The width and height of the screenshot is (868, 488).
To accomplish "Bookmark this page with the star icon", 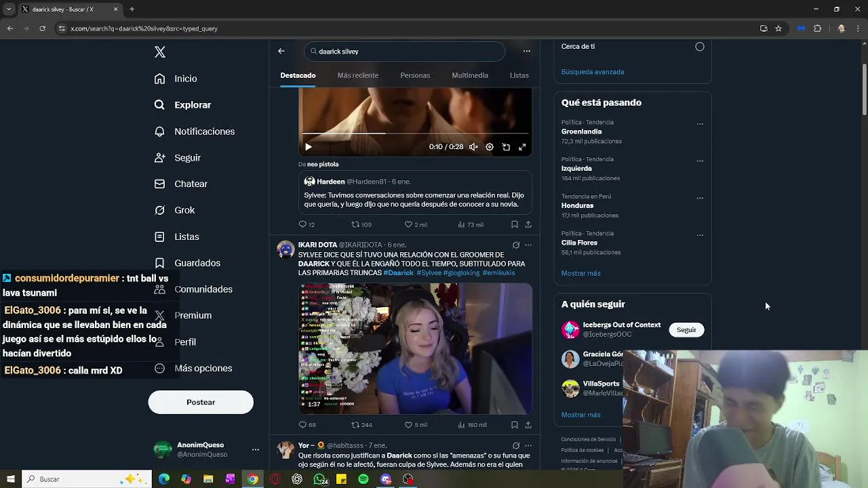I will (778, 28).
